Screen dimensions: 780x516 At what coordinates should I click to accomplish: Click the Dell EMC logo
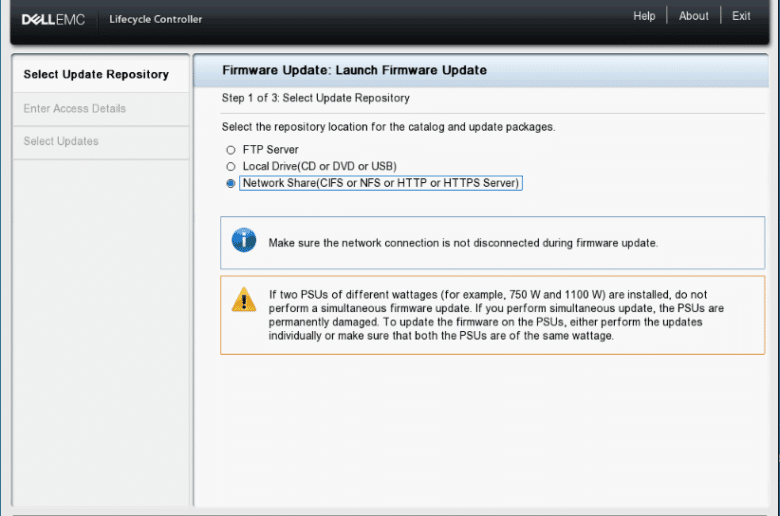coord(53,19)
